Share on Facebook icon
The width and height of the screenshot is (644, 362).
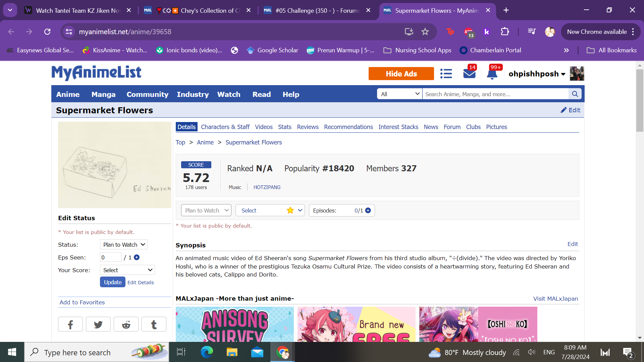(x=70, y=324)
